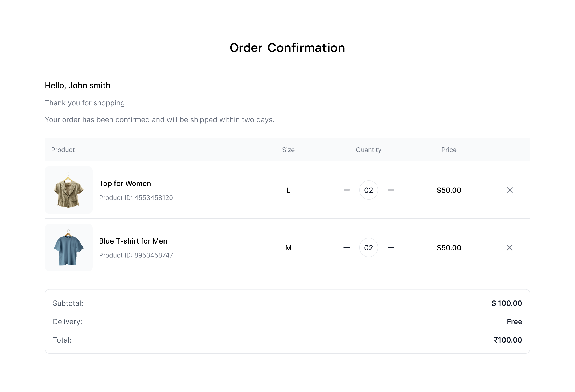Remove Blue T-shirt for Men from order
This screenshot has height=392, width=575.
(x=510, y=247)
